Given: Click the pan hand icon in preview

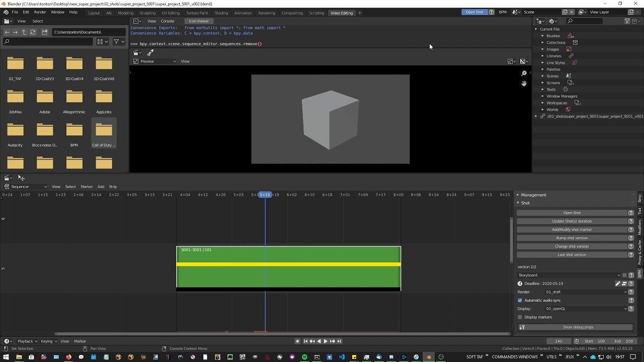Looking at the screenshot, I should click(524, 83).
